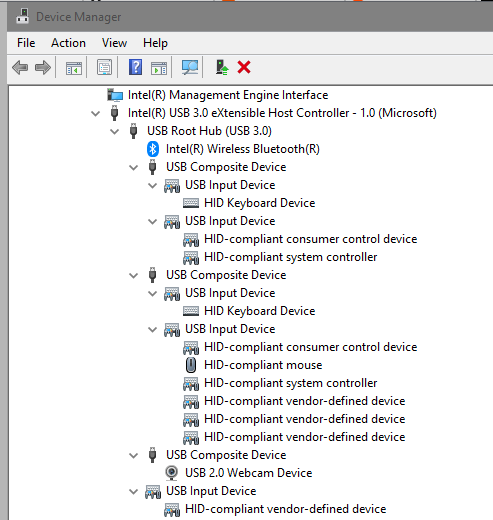Click the first HID Keyboard Device keyboard icon
This screenshot has height=520, width=493.
pyautogui.click(x=191, y=203)
